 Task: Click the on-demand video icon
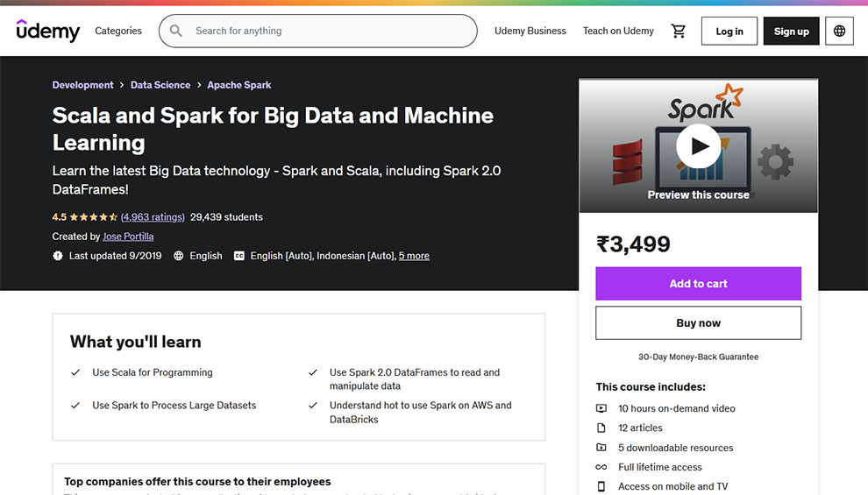[x=601, y=408]
